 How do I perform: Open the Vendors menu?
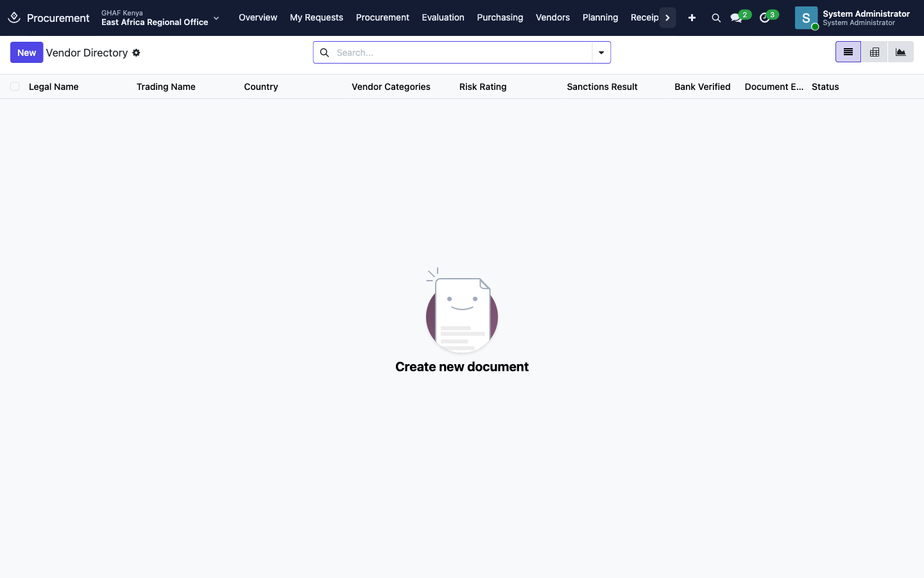[x=552, y=17]
